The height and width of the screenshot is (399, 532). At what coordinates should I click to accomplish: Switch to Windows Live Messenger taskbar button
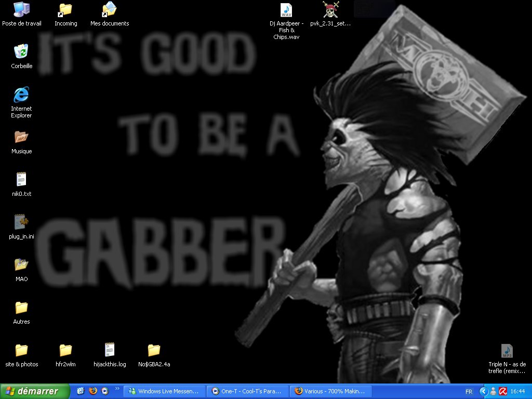coord(164,391)
